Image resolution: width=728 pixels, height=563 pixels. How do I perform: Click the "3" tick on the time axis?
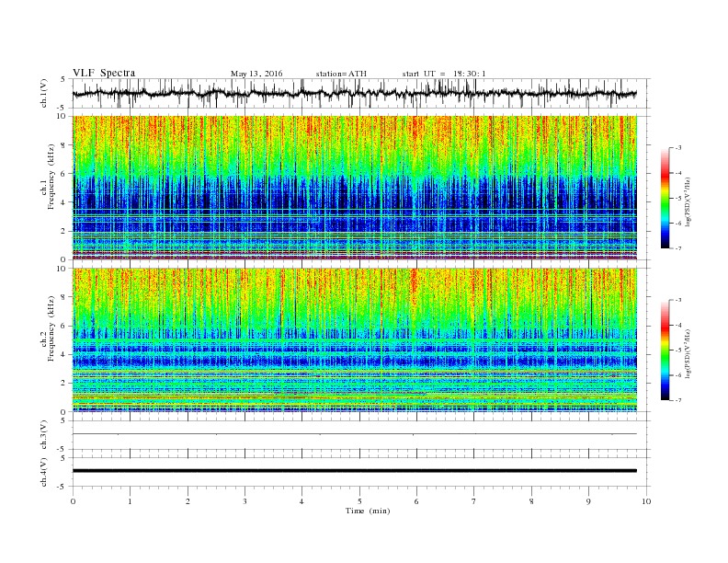pos(245,501)
